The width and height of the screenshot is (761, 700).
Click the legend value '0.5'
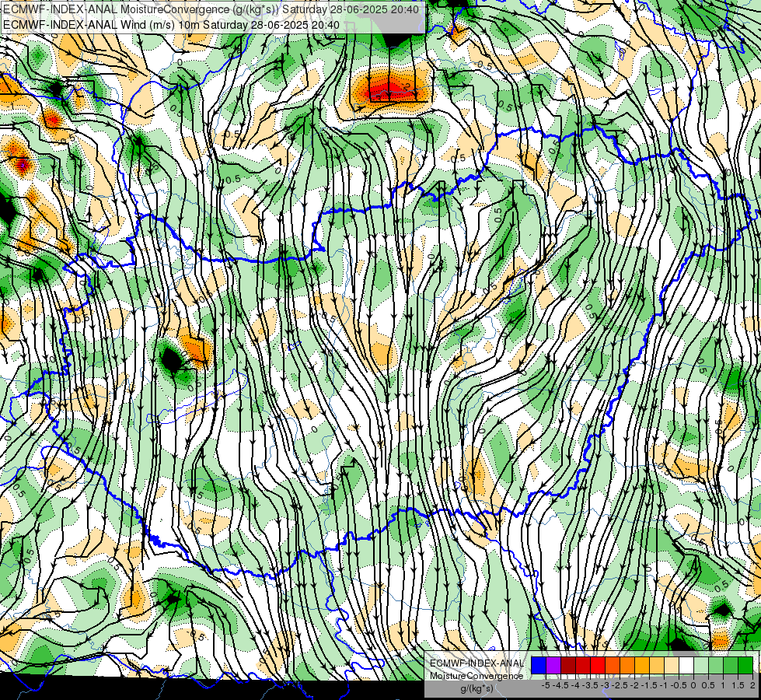pos(708,685)
